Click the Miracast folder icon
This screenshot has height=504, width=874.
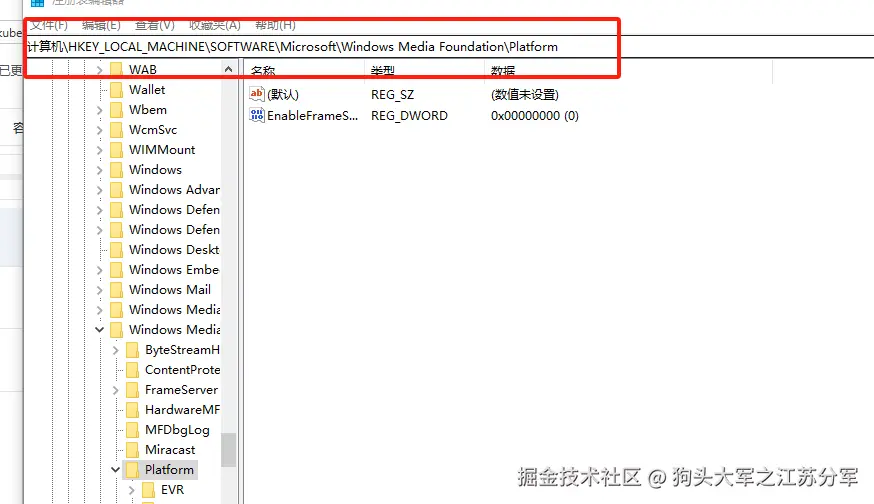[x=132, y=450]
